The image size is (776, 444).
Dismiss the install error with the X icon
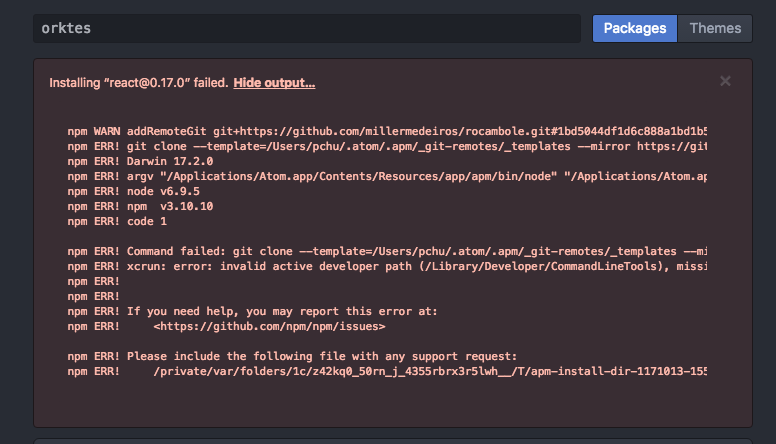click(x=725, y=81)
